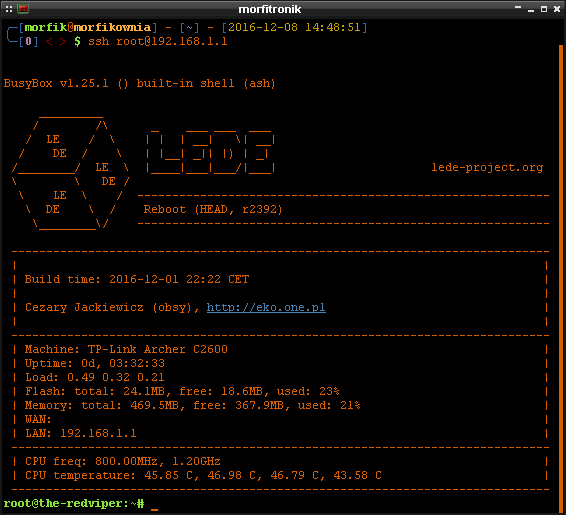Click the 'morfik@morfikownia' prompt text
Viewport: 566px width, 515px height.
(88, 27)
